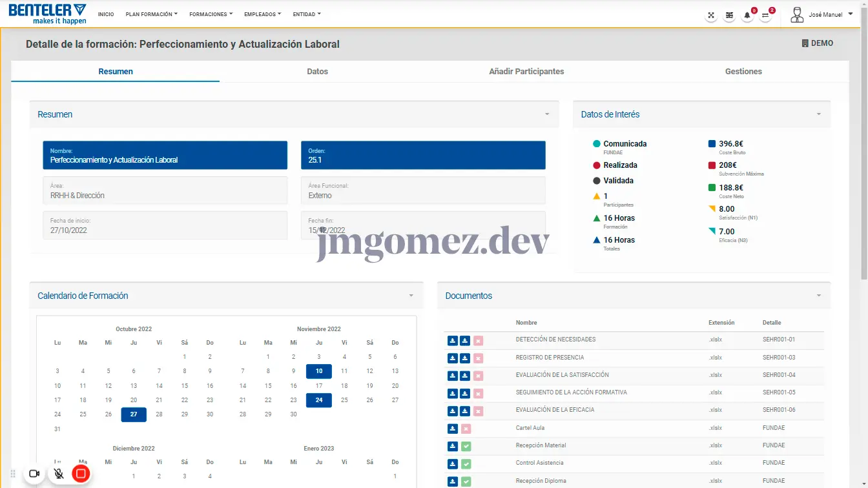The image size is (868, 488).
Task: Switch to the Añadir Participantes tab
Action: click(526, 72)
